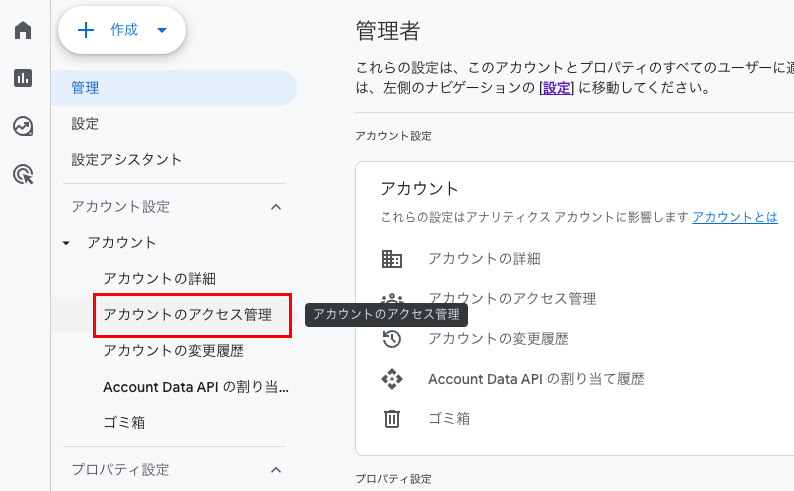Click the アカウント設定 section header
The height and width of the screenshot is (491, 794).
point(121,207)
